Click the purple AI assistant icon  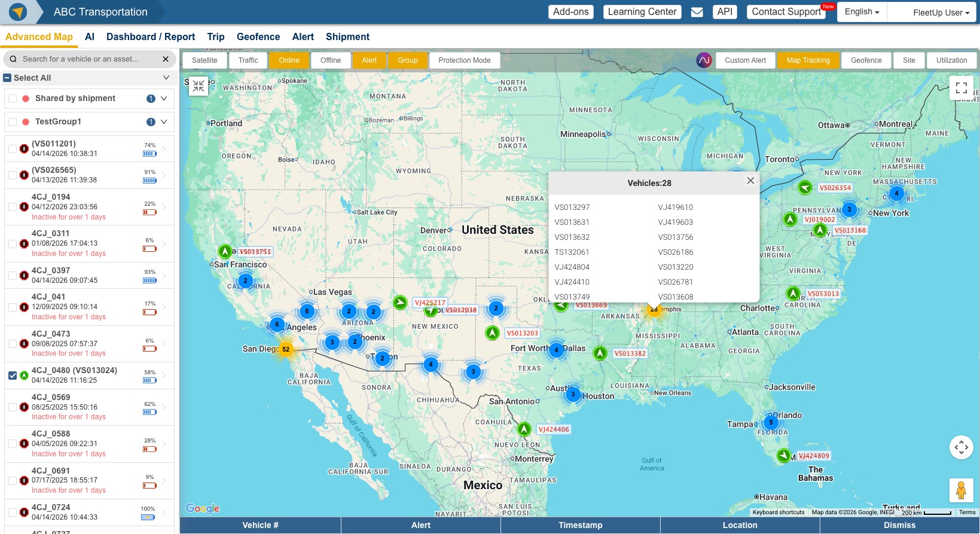(x=704, y=60)
